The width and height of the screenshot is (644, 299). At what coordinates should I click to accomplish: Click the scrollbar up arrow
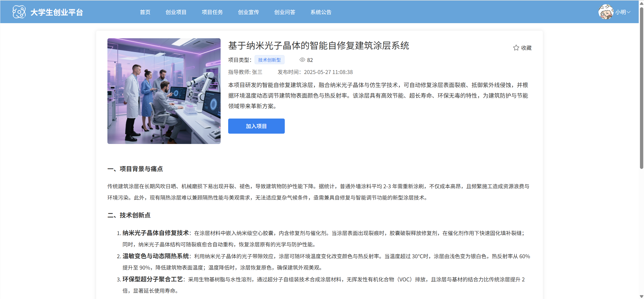641,3
